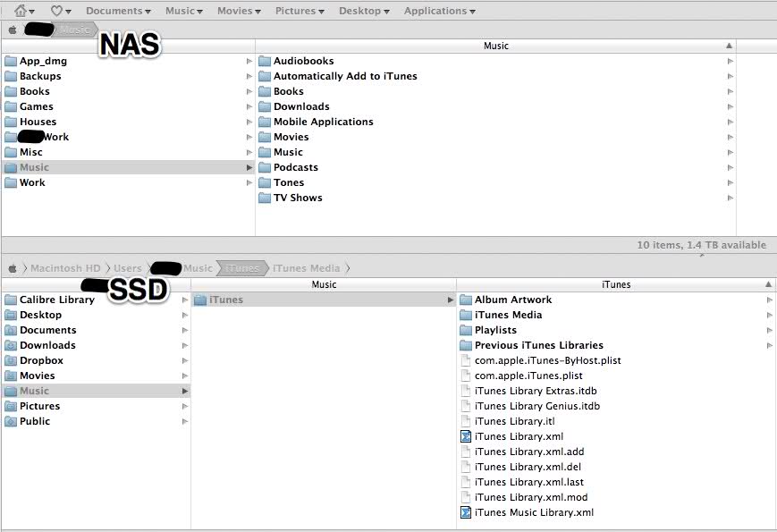This screenshot has height=532, width=777.
Task: Expand the Audiobooks folder arrow
Action: coord(730,61)
